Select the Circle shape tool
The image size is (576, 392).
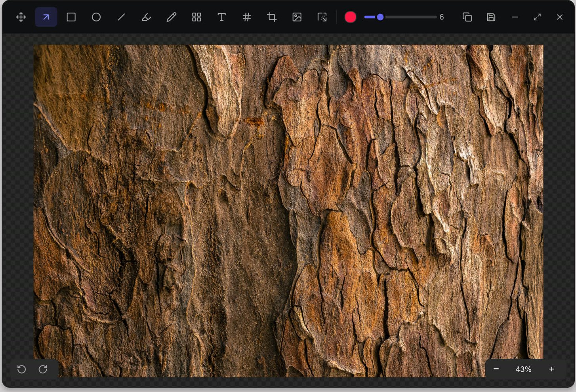point(96,17)
